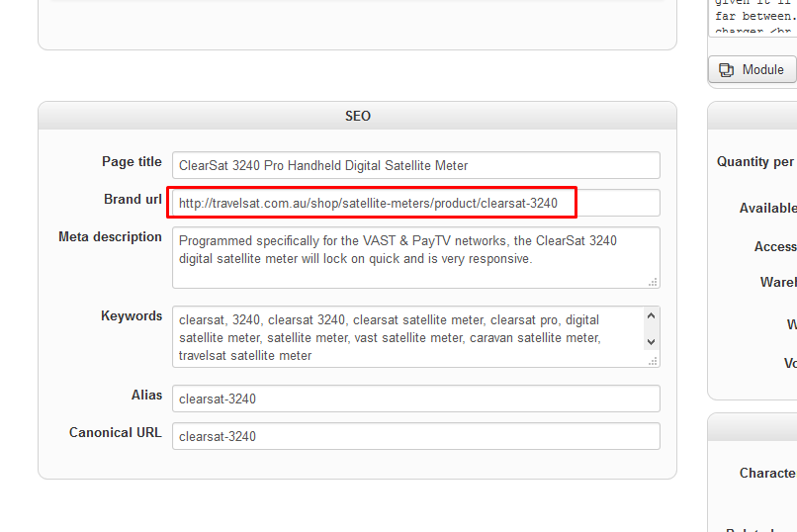The width and height of the screenshot is (797, 532).
Task: Click the "Page title" label
Action: coord(132,161)
